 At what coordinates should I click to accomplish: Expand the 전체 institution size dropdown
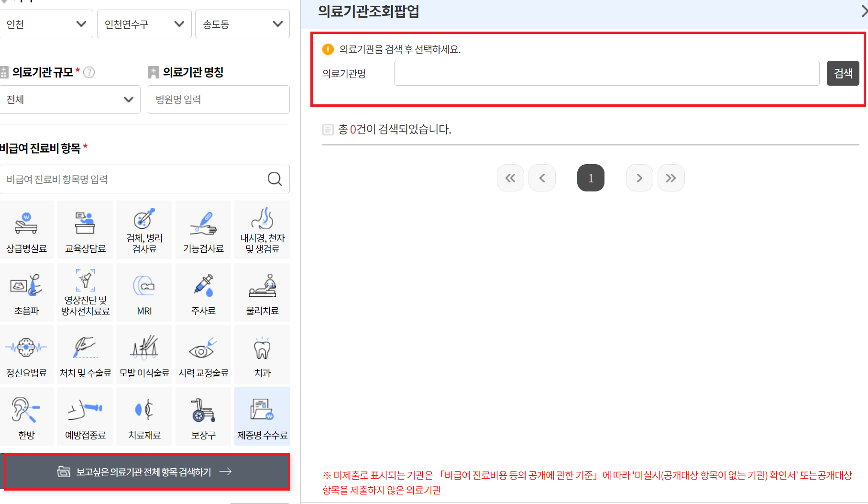pyautogui.click(x=70, y=100)
